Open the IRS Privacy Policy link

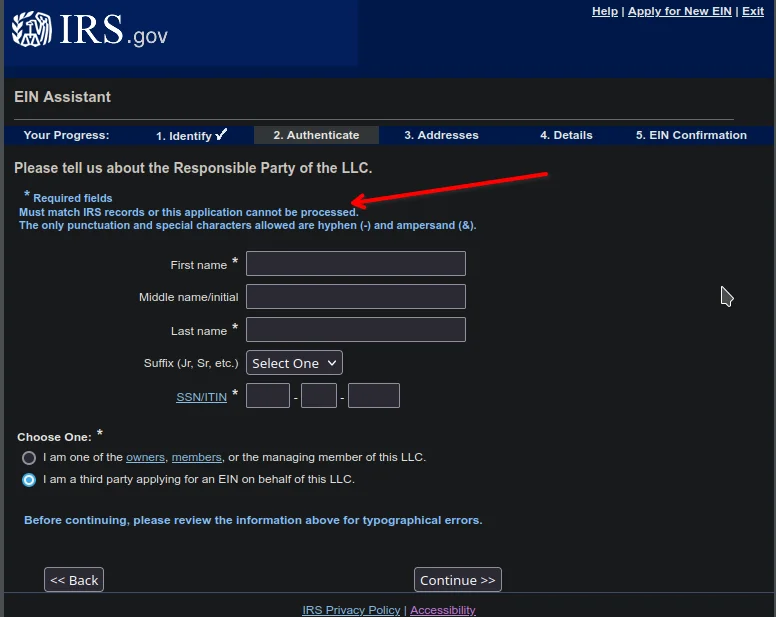pos(351,610)
